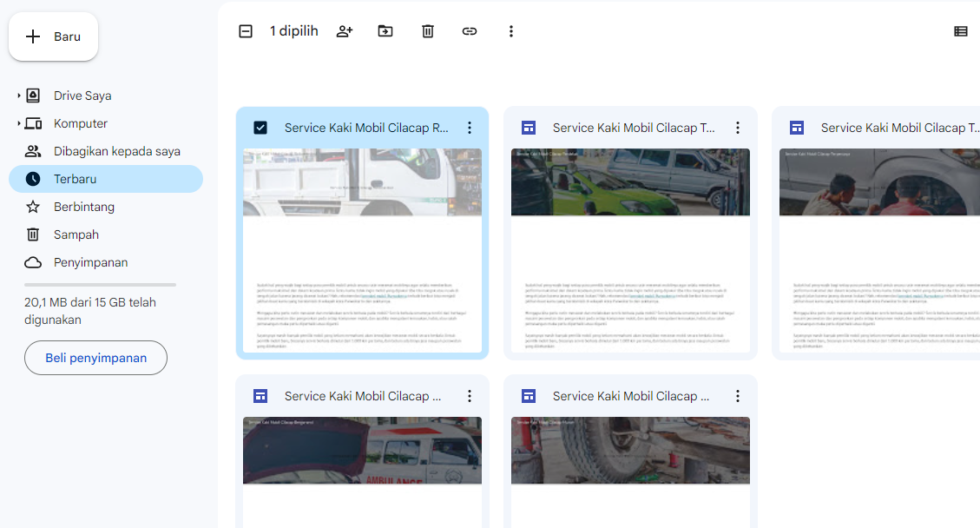
Task: Click the Komputer devices icon
Action: pos(33,123)
